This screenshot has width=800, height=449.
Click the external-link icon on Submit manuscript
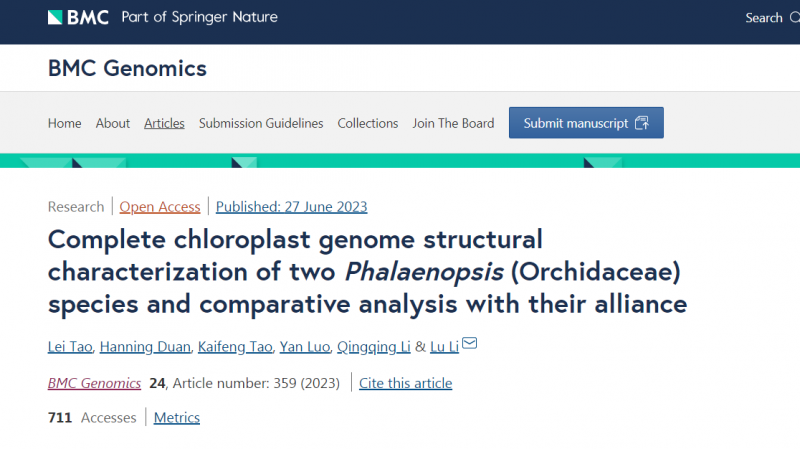coord(642,123)
